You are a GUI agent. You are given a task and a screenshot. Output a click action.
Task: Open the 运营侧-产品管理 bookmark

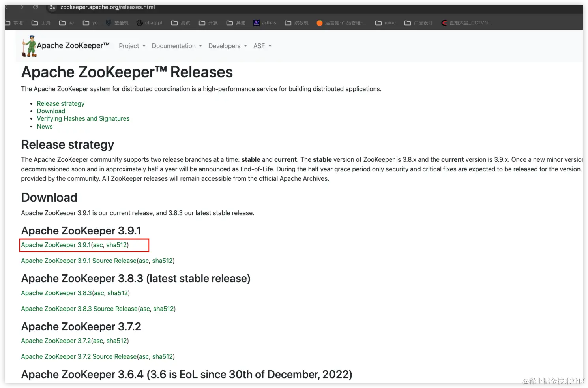[x=342, y=23]
